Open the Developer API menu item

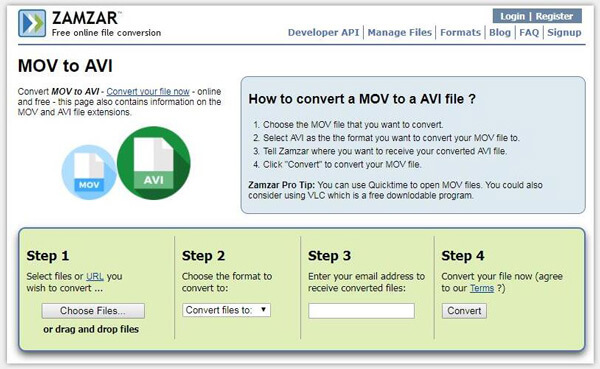coord(323,33)
